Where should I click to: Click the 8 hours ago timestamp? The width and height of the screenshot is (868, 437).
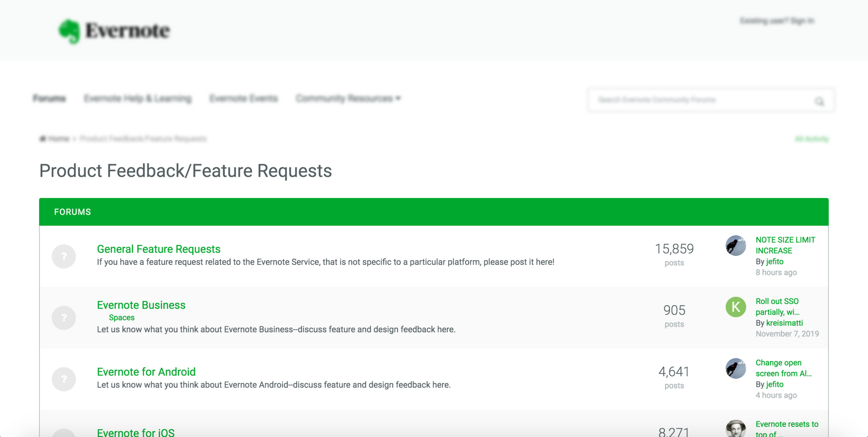[x=776, y=272]
